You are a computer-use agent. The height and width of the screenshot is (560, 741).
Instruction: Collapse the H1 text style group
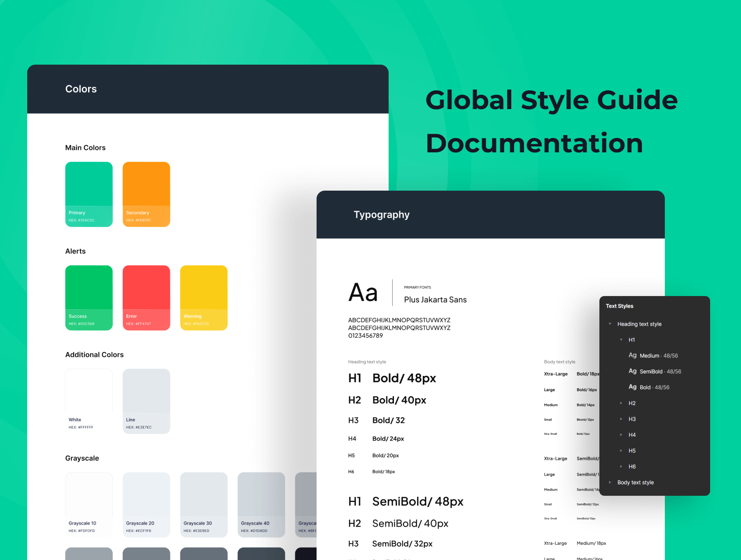click(621, 340)
